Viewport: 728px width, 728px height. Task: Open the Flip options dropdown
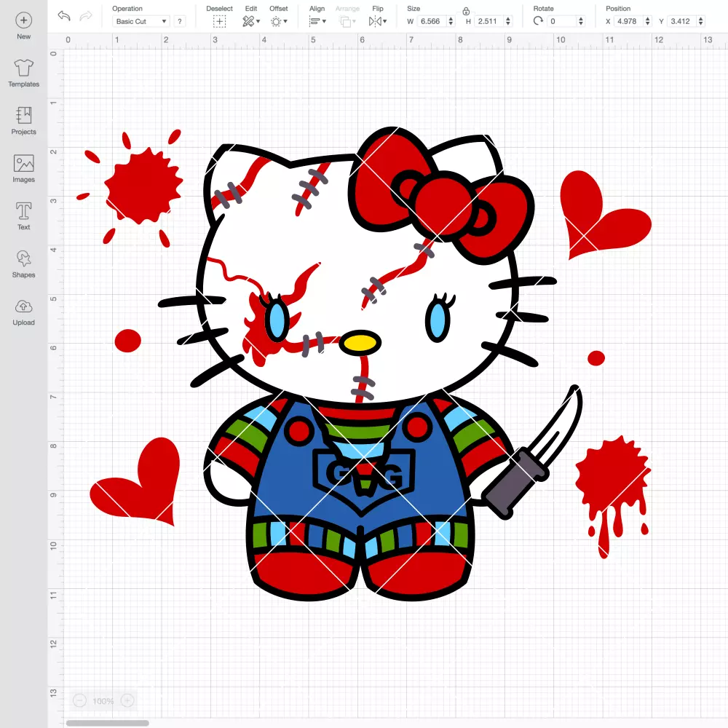[378, 21]
